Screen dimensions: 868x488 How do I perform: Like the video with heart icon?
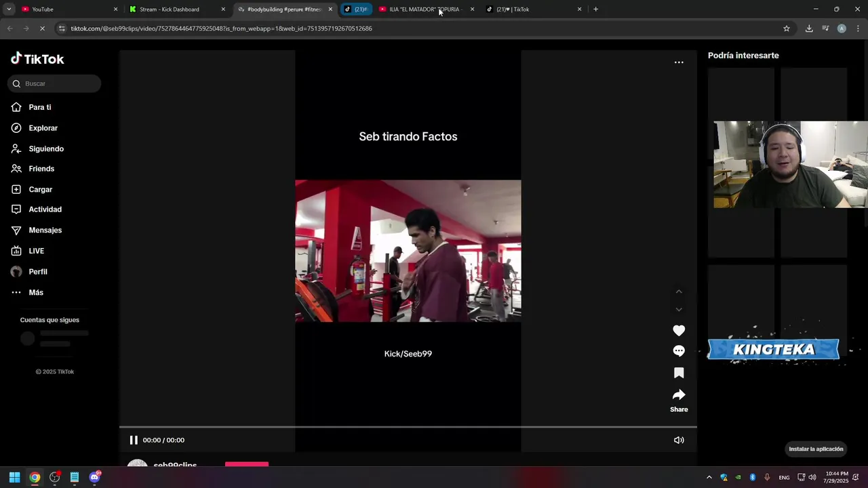point(679,330)
